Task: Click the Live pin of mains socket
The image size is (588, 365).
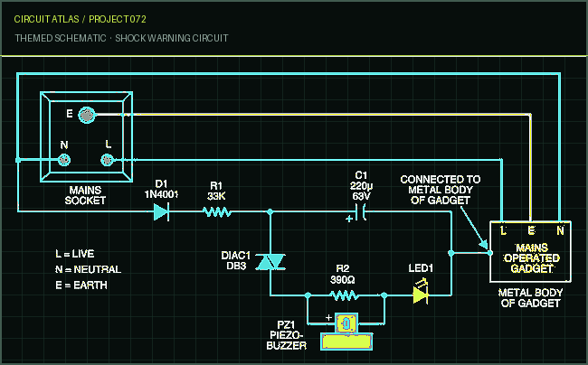Action: point(108,160)
